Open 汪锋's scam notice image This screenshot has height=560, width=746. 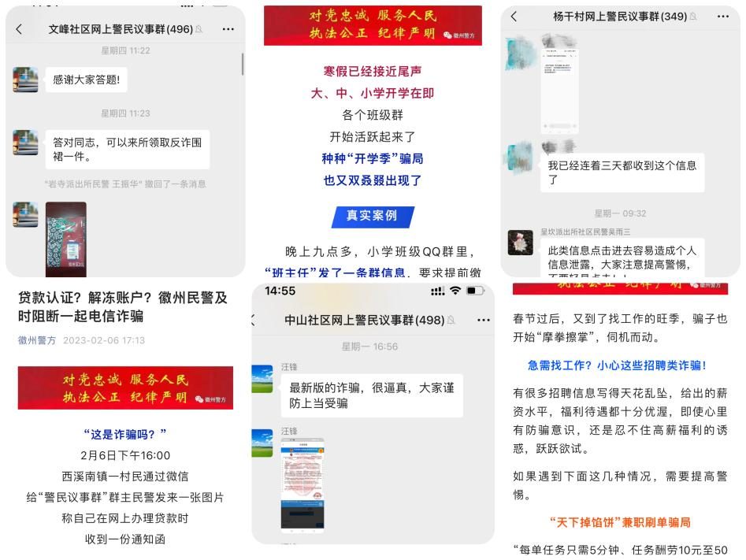(x=302, y=484)
